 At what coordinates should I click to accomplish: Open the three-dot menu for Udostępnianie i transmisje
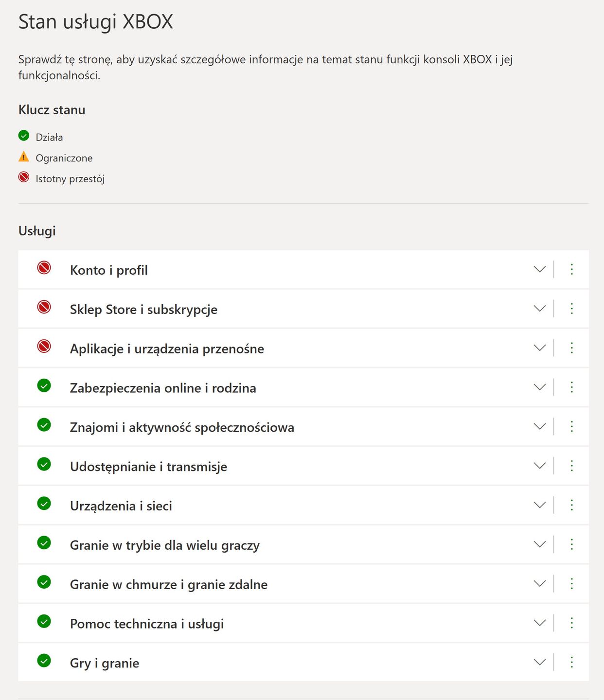pyautogui.click(x=572, y=466)
